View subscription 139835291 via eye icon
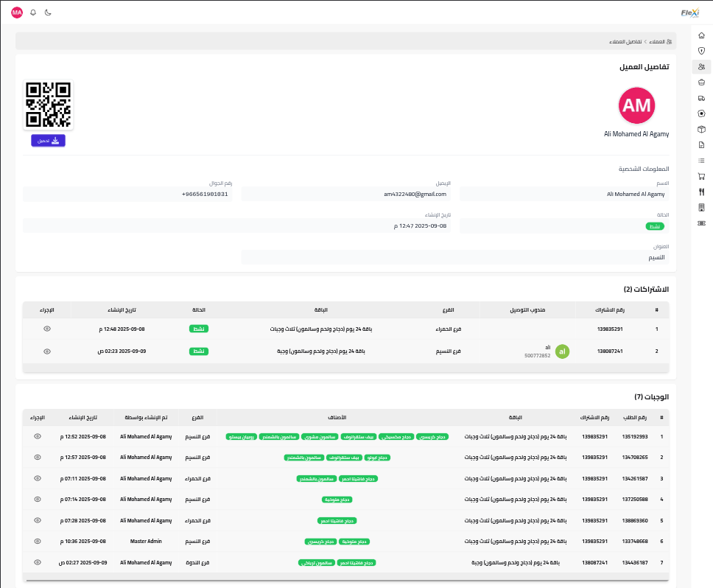 [47, 329]
